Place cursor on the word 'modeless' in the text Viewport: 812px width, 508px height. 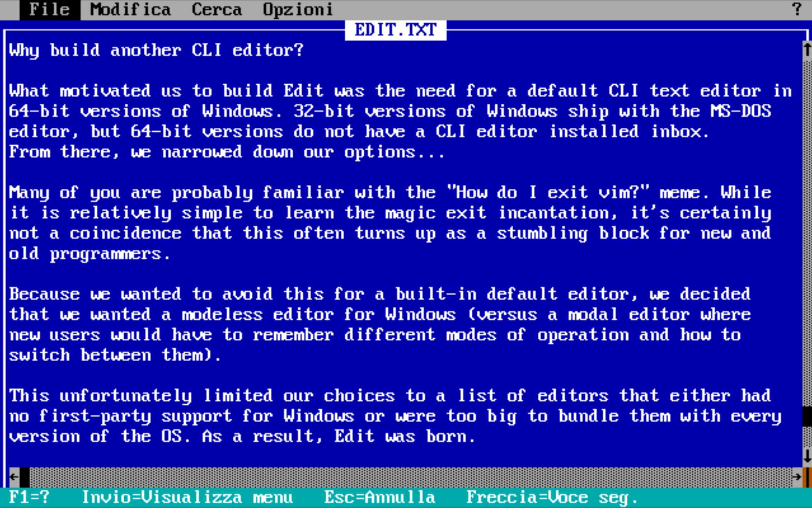[222, 314]
